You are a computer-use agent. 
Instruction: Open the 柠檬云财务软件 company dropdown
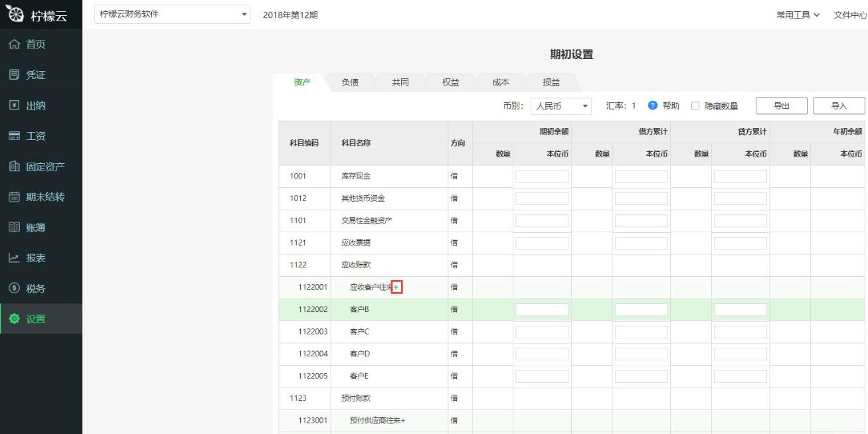tap(172, 14)
